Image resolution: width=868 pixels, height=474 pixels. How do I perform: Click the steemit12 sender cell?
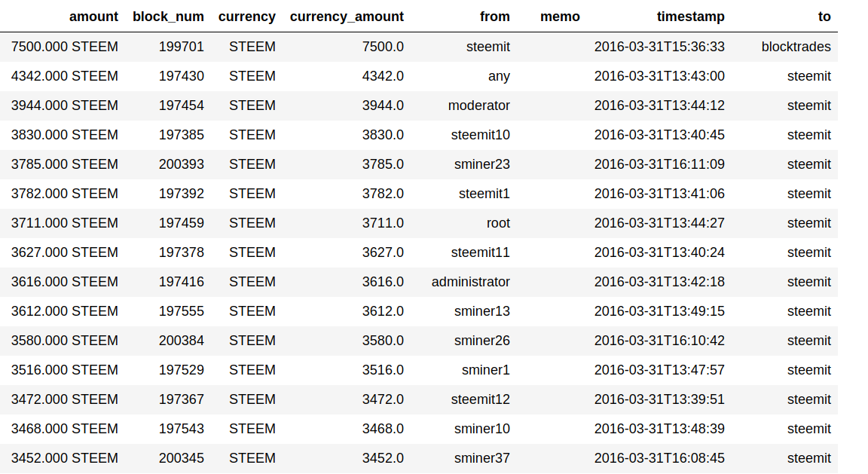click(x=480, y=399)
